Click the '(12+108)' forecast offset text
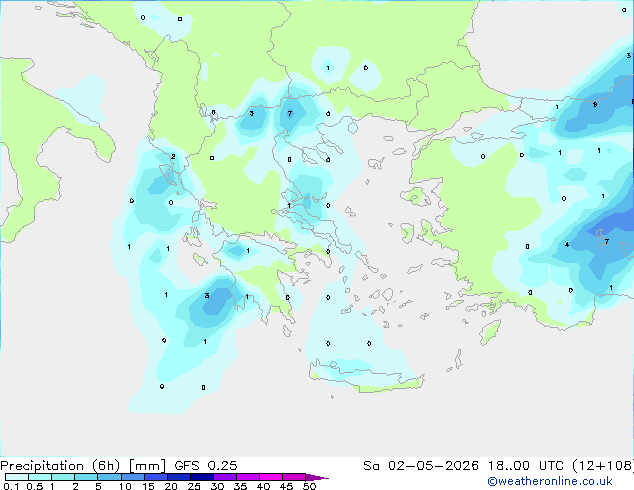 click(603, 466)
